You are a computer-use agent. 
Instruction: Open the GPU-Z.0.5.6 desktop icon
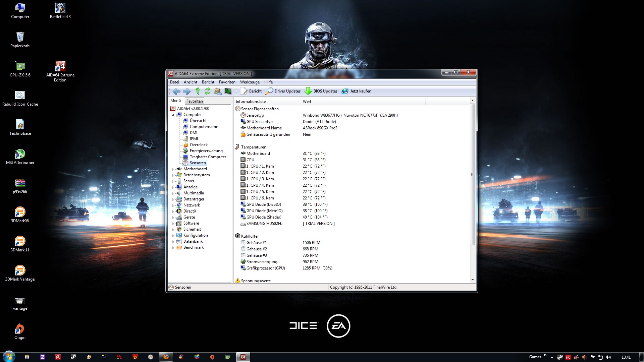click(20, 69)
